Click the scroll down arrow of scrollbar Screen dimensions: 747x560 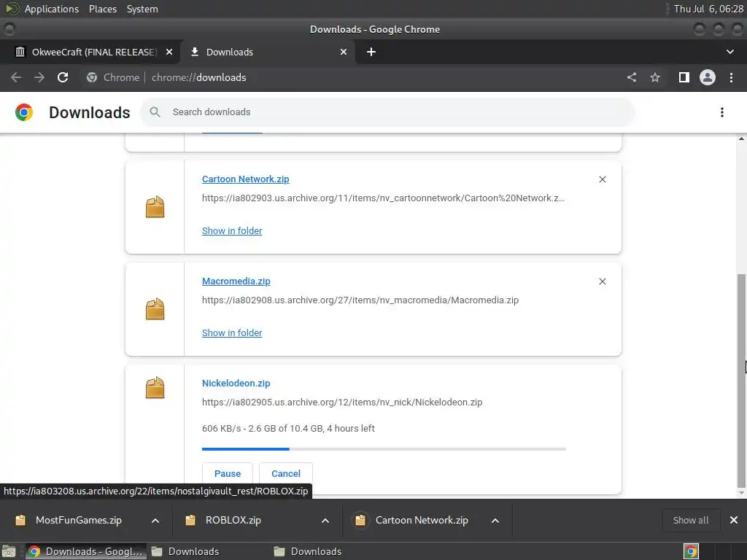(x=741, y=494)
